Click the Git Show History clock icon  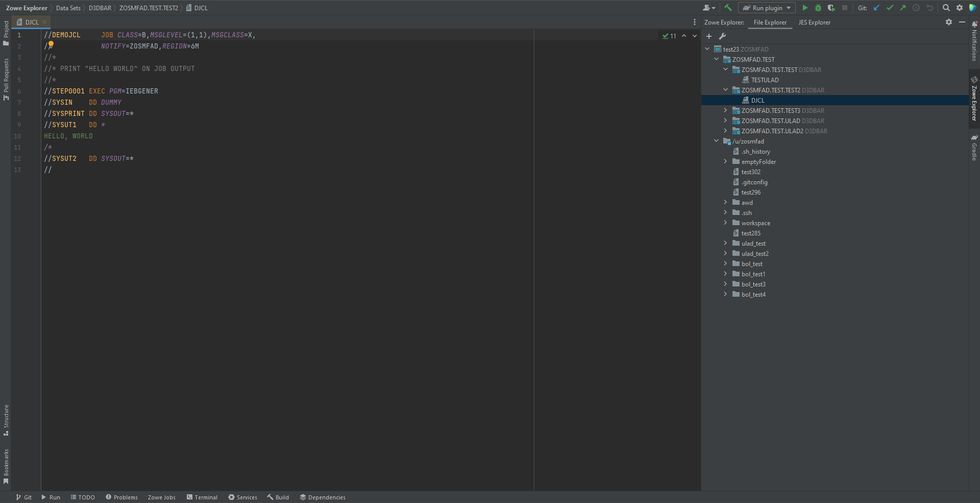coord(916,8)
